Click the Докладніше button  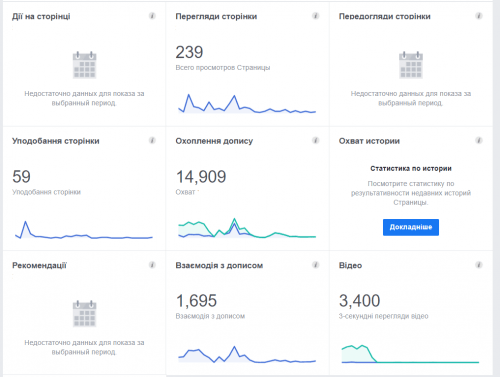[411, 227]
